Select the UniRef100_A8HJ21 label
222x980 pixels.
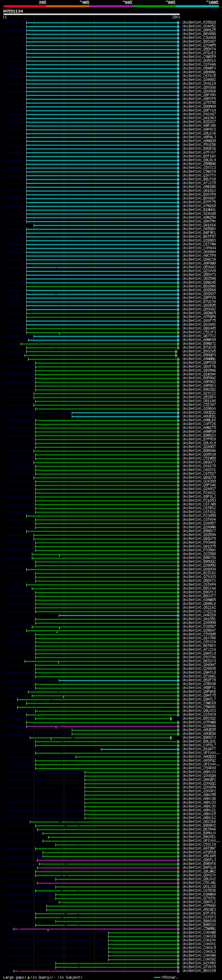tap(199, 810)
